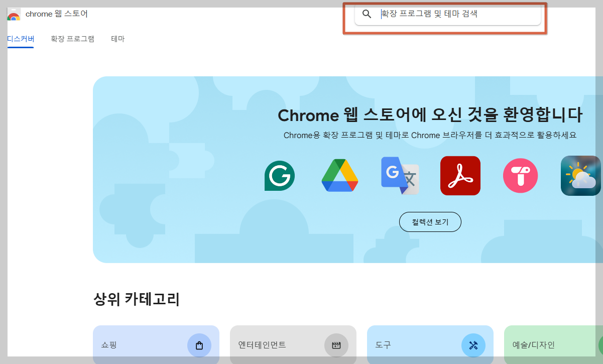603x364 pixels.
Task: Open the Grammarly extension icon
Action: [279, 176]
